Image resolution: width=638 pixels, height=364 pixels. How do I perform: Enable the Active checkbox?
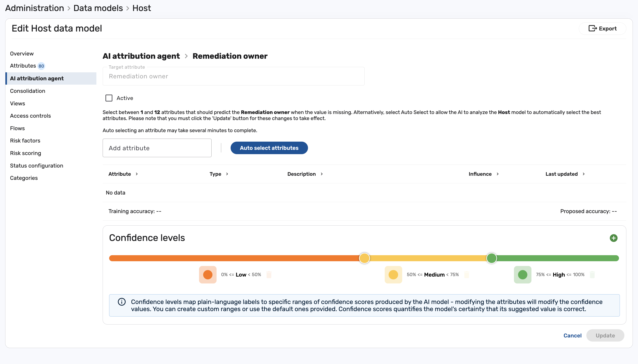[x=109, y=98]
